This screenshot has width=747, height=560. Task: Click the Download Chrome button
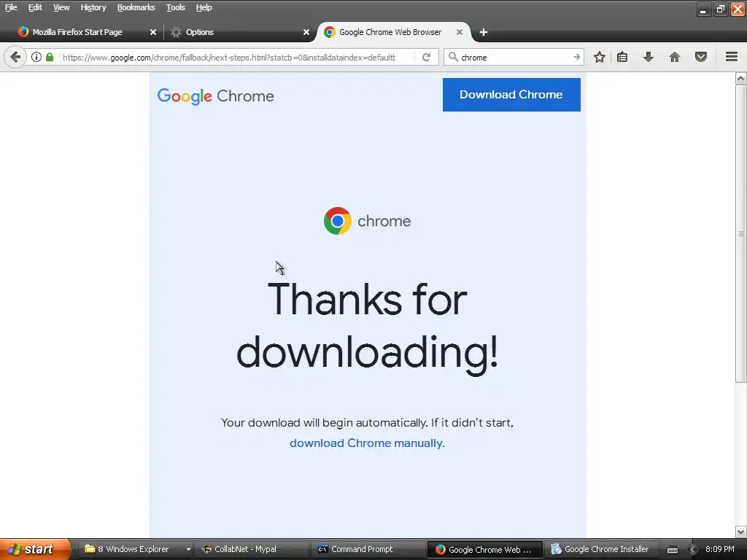point(511,95)
